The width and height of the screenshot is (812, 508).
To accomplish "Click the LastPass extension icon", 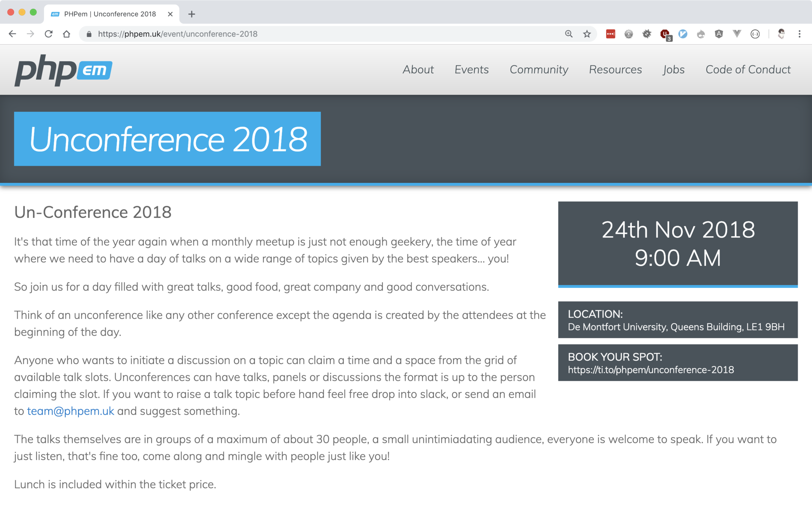I will (611, 34).
